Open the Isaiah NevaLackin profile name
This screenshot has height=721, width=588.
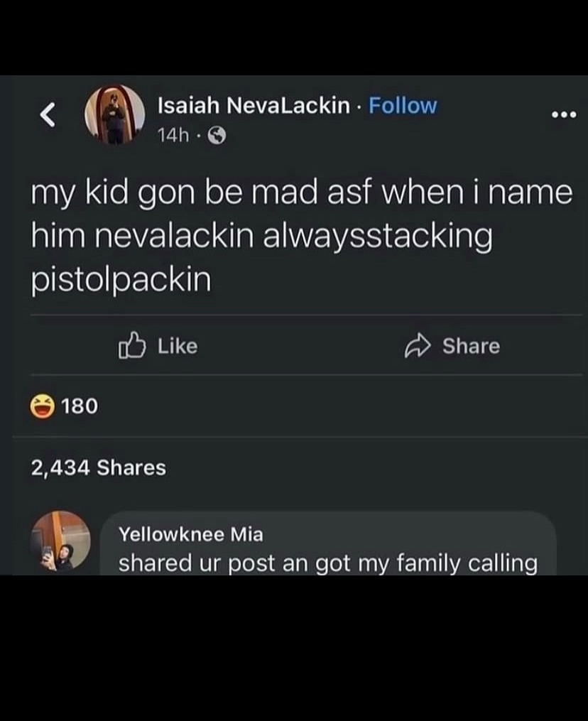[x=254, y=106]
